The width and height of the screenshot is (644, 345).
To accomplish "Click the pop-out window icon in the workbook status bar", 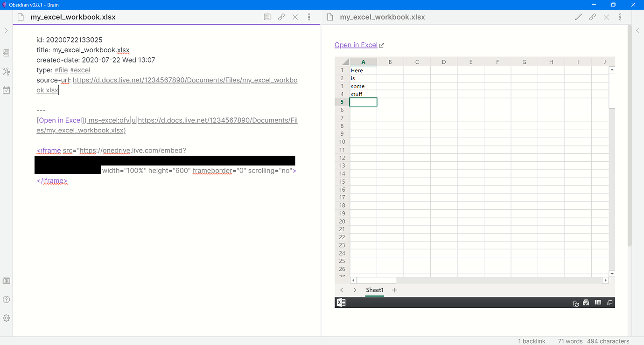I will [x=609, y=302].
